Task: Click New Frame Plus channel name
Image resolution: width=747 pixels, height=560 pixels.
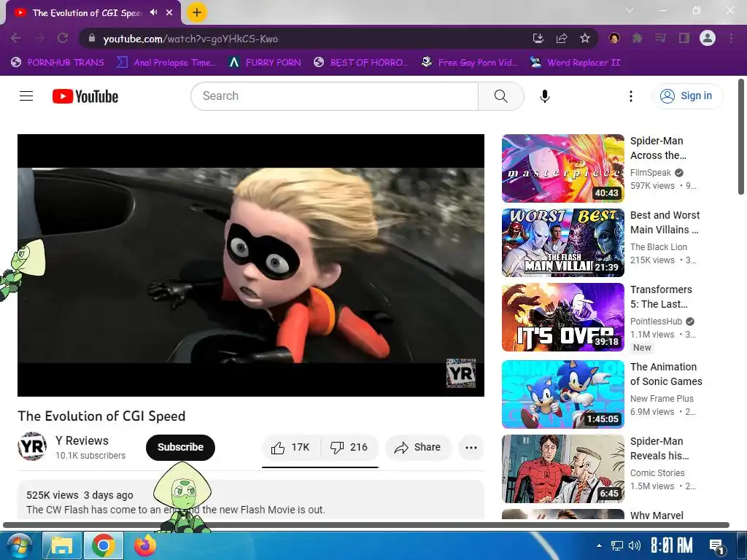Action: point(662,399)
